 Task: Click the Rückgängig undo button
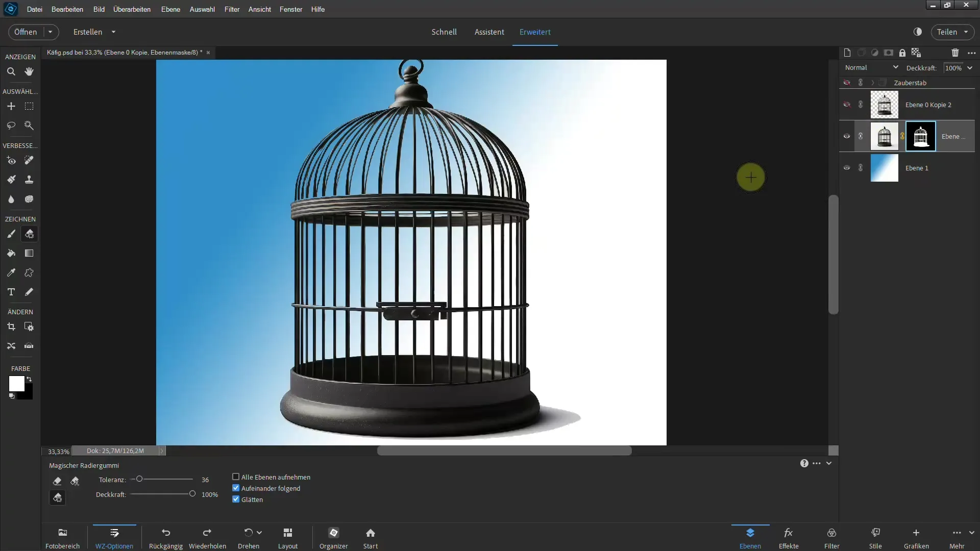[165, 538]
